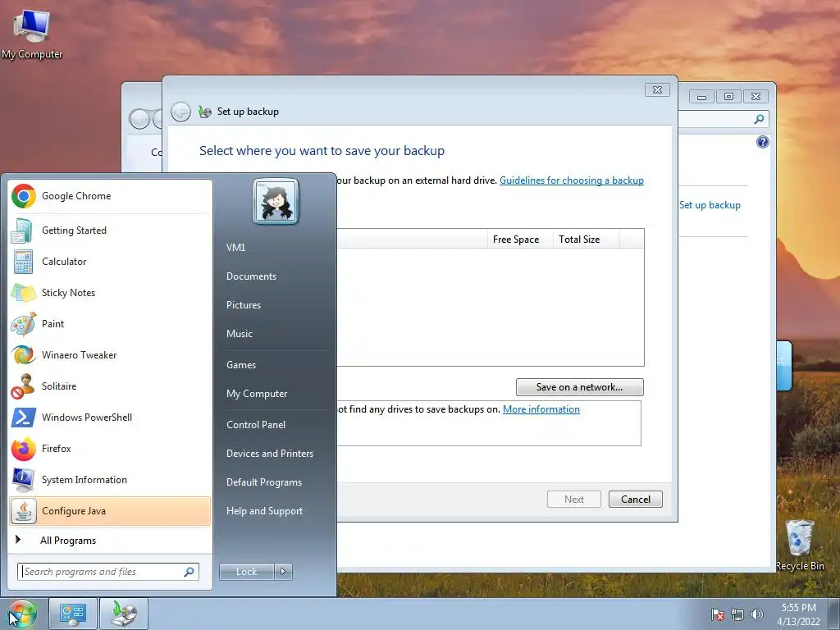Screen dimensions: 840x630
Task: Open Sticky Notes program
Action: (x=110, y=293)
